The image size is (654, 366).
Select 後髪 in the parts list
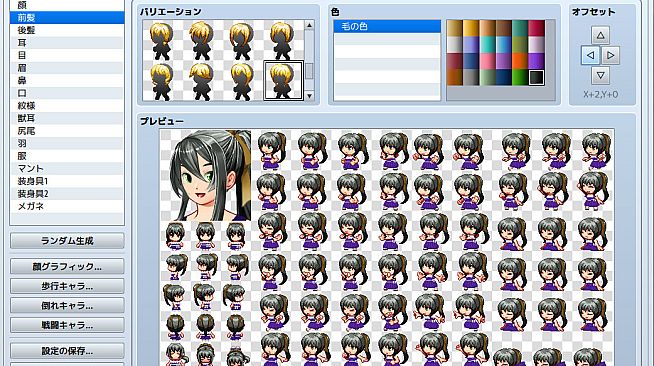67,30
